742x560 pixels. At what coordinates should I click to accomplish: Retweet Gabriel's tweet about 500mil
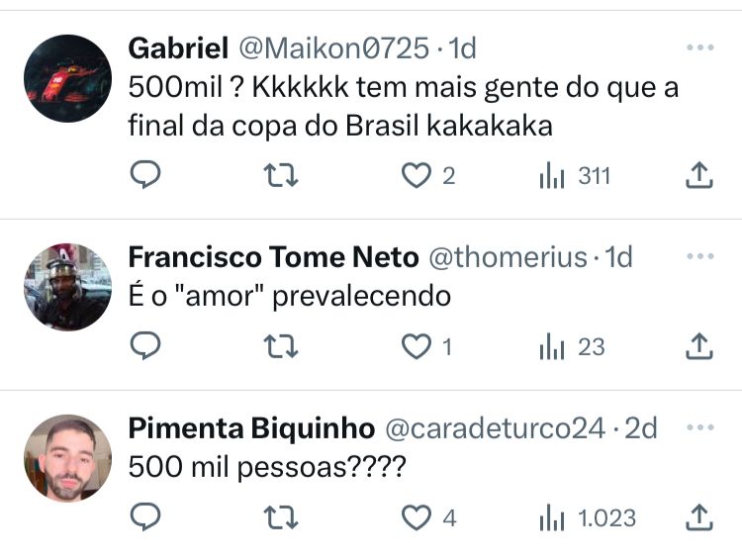pyautogui.click(x=282, y=176)
